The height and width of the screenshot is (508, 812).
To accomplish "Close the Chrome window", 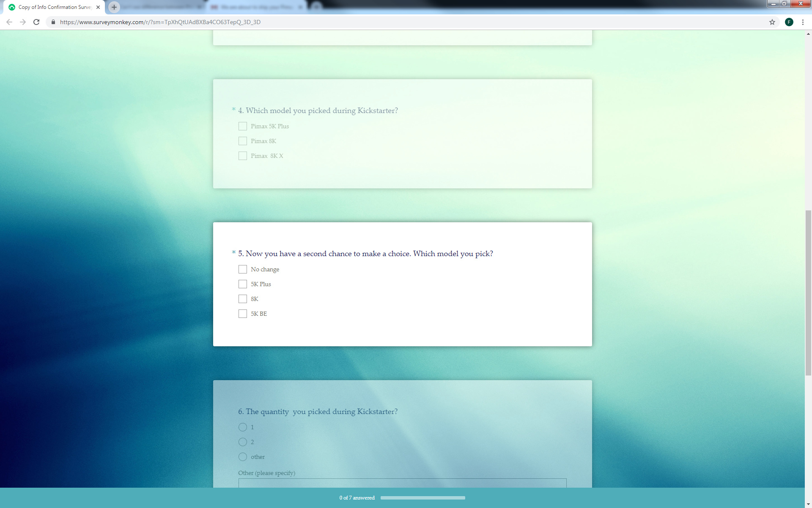I will 800,4.
